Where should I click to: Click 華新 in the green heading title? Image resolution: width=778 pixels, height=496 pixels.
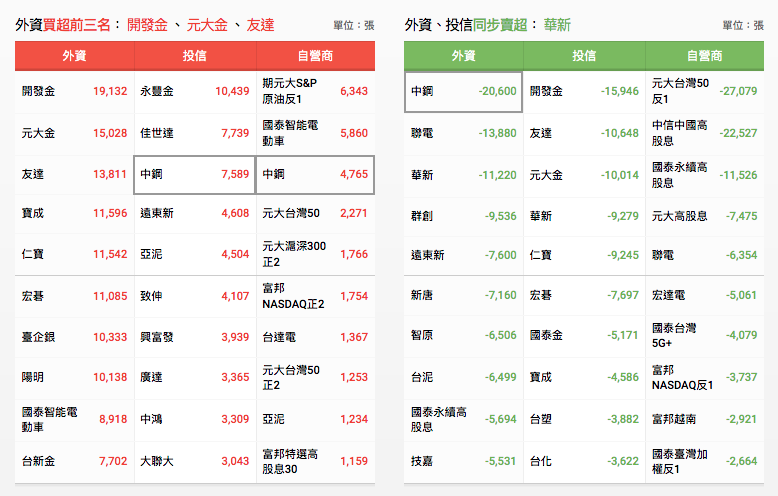coord(557,25)
